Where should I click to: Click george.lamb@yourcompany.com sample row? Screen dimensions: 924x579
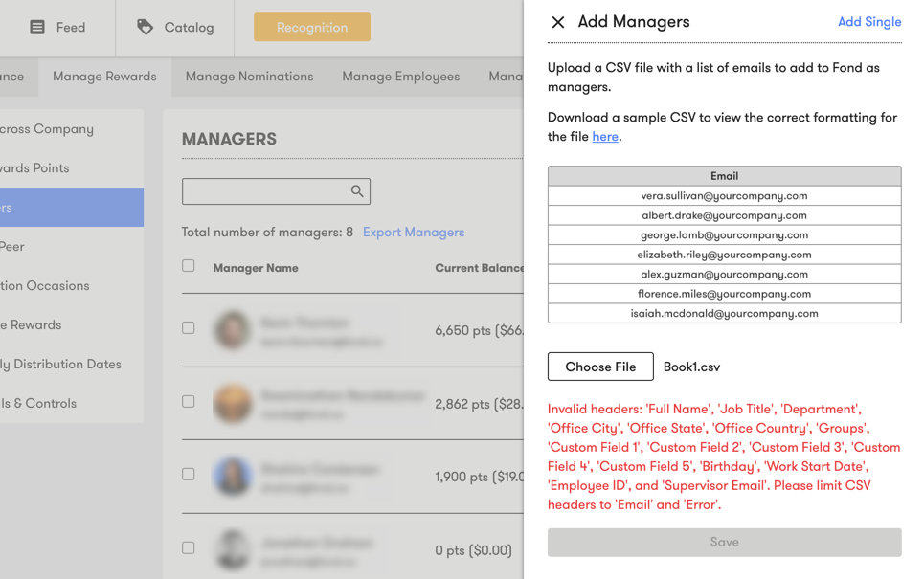(x=724, y=235)
